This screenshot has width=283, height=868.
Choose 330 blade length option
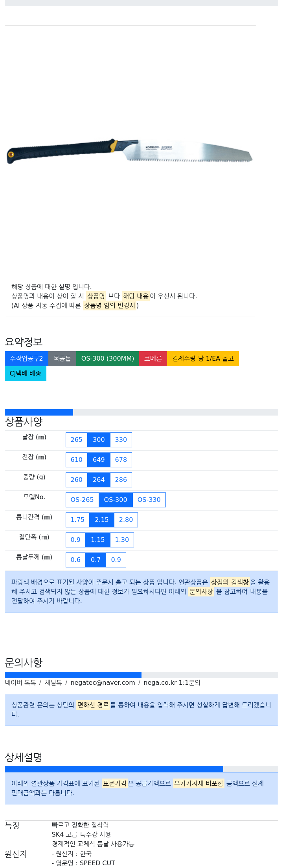pos(121,440)
